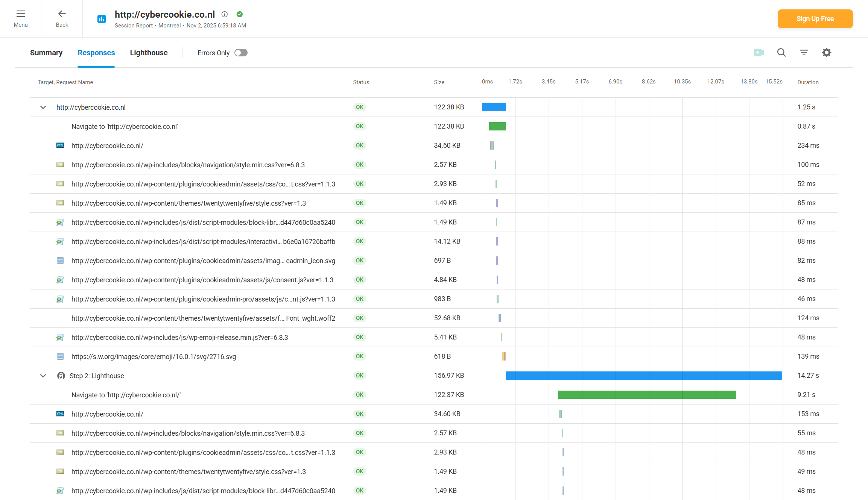Open the search magnifier icon

coord(781,53)
